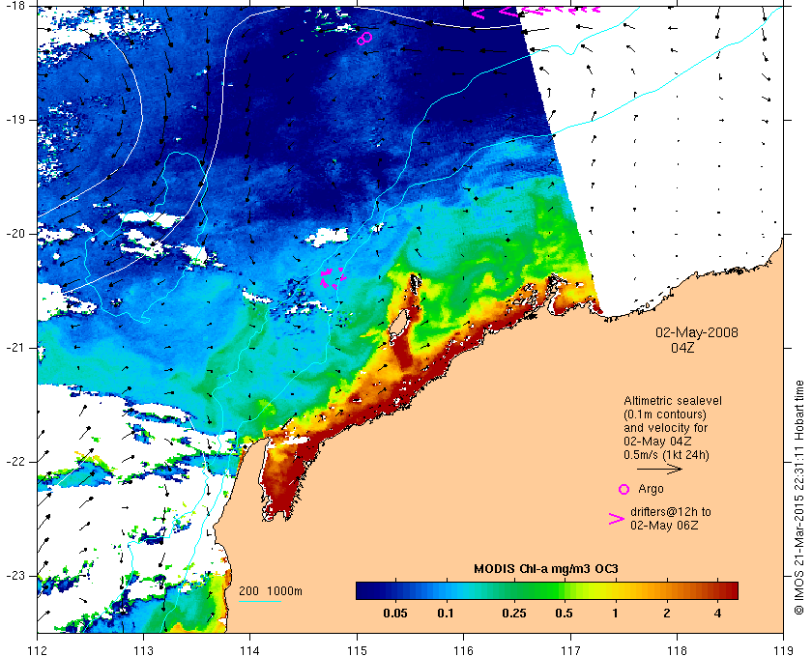The height and width of the screenshot is (657, 812).
Task: Click the 'MODIS Chl-a mg/m3 OC3' colorbar title
Action: (x=546, y=569)
